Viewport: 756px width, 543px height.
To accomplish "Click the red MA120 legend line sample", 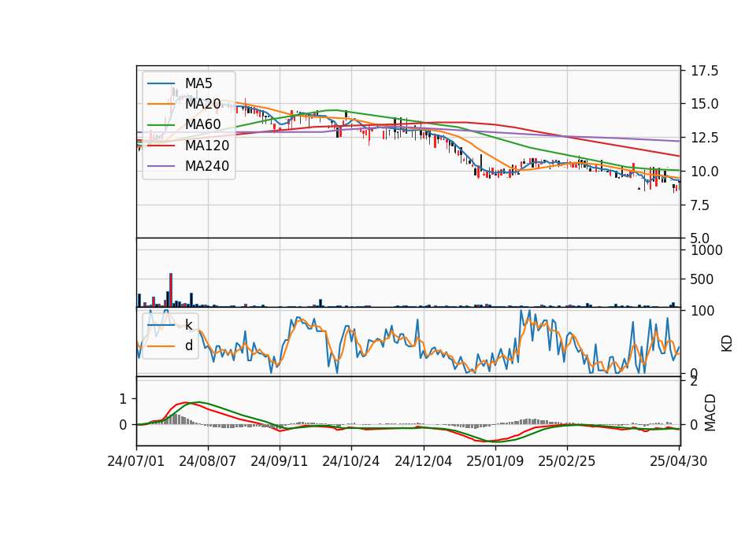I will 161,145.
